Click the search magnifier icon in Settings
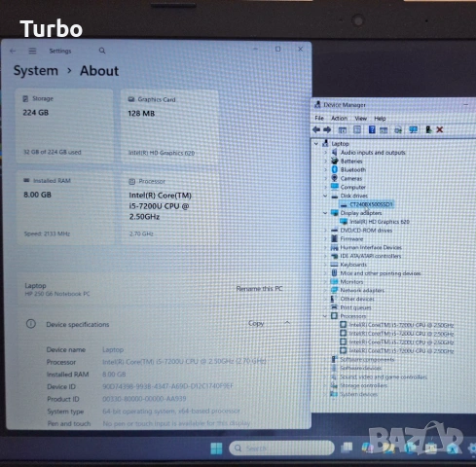 pos(102,51)
